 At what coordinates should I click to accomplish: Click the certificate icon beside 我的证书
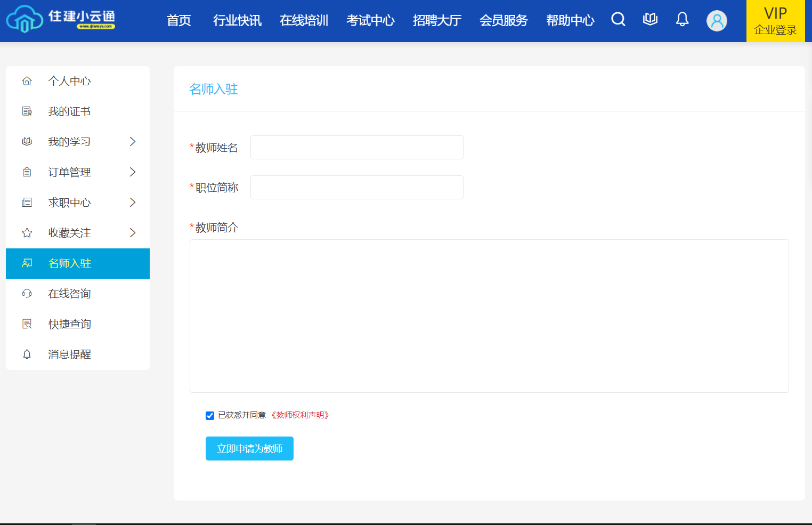coord(27,111)
